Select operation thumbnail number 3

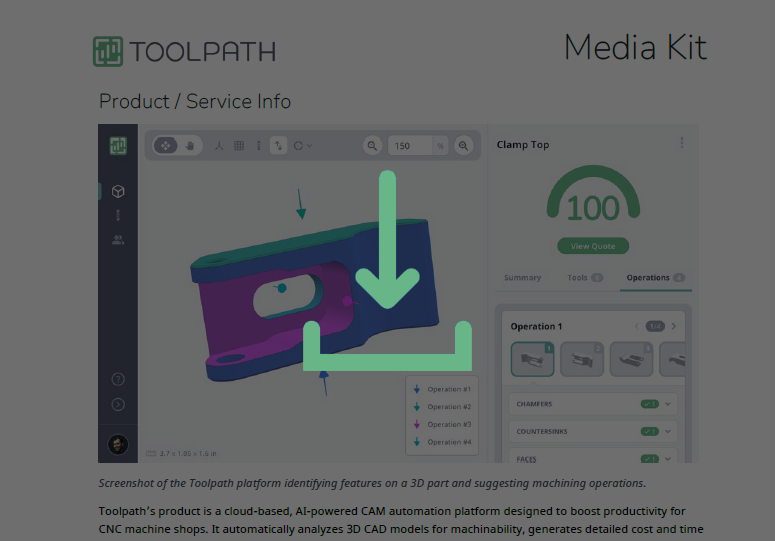point(631,359)
